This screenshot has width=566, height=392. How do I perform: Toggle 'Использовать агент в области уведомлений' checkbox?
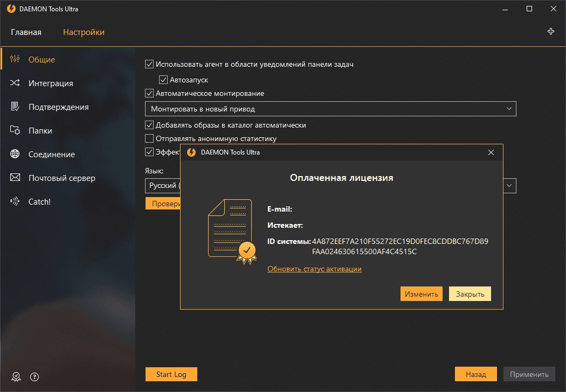149,64
